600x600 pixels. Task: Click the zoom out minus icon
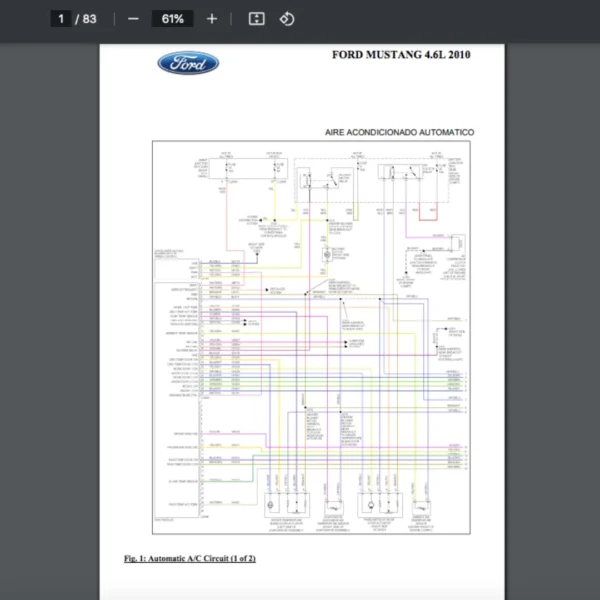[133, 19]
